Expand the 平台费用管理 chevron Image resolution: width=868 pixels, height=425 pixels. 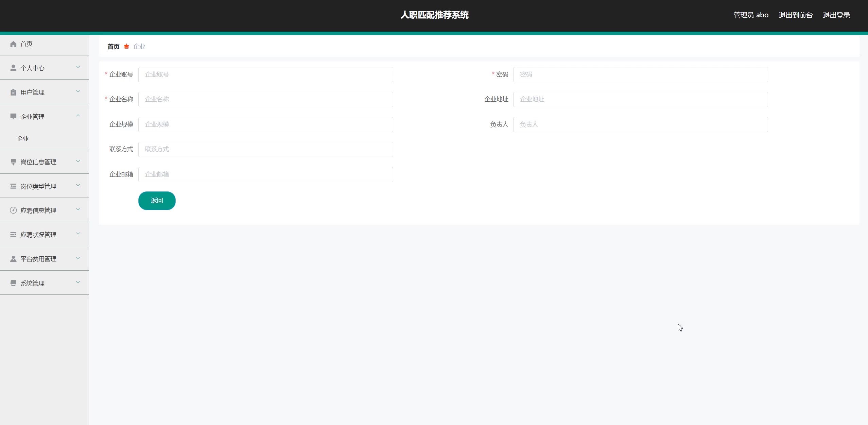click(78, 258)
